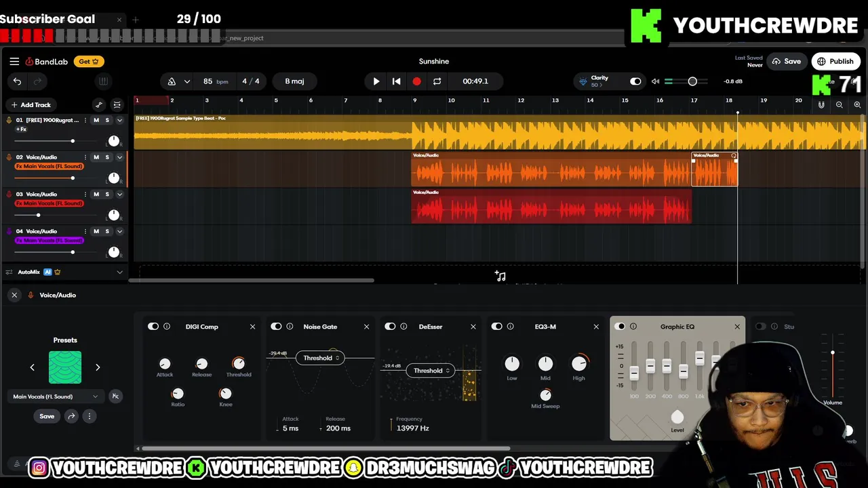Solo track 02 with S button
The width and height of the screenshot is (868, 488).
(x=107, y=157)
